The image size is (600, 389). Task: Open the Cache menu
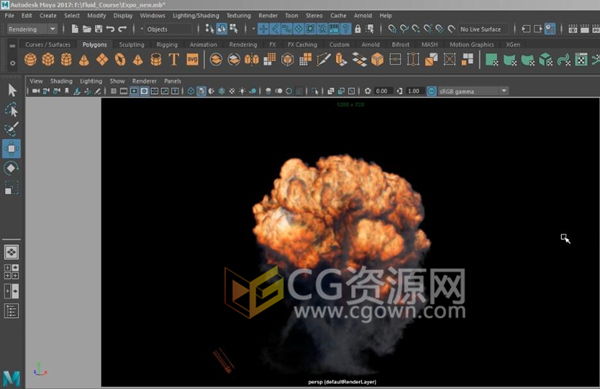click(x=338, y=16)
